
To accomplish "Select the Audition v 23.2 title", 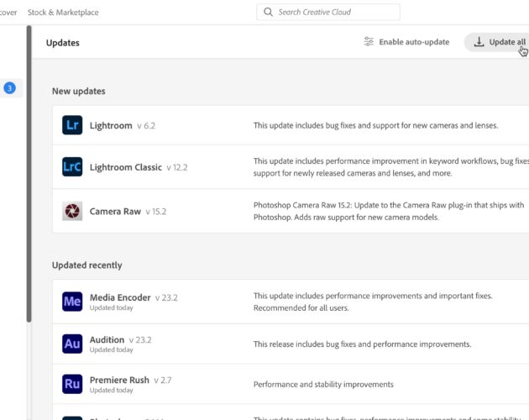I will point(120,339).
